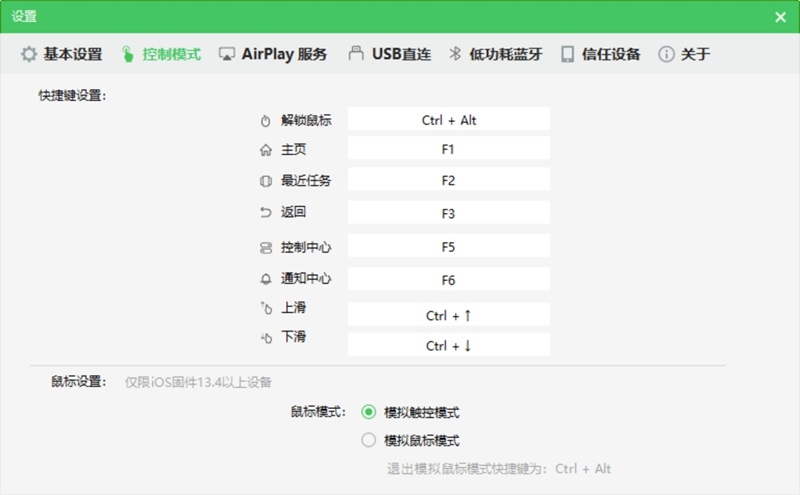800x495 pixels.
Task: Edit the F5 shortcut field for 控制中心
Action: (449, 246)
